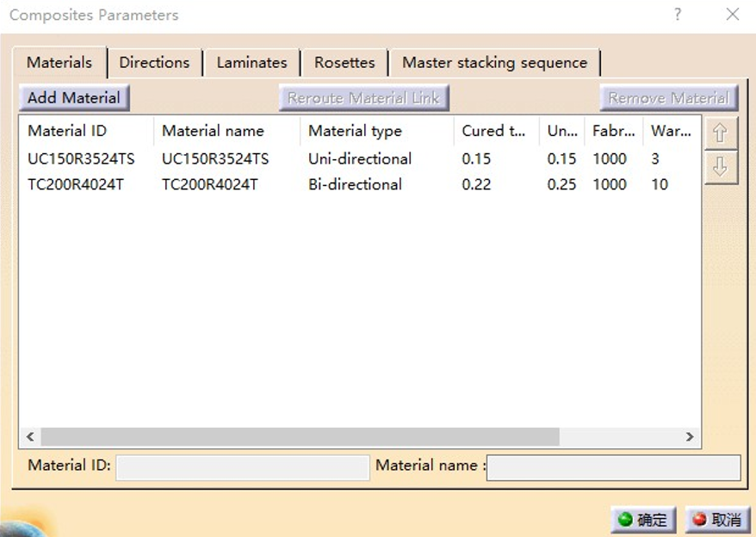The width and height of the screenshot is (756, 537).
Task: Click the cured thickness value 0.22
Action: click(x=476, y=185)
